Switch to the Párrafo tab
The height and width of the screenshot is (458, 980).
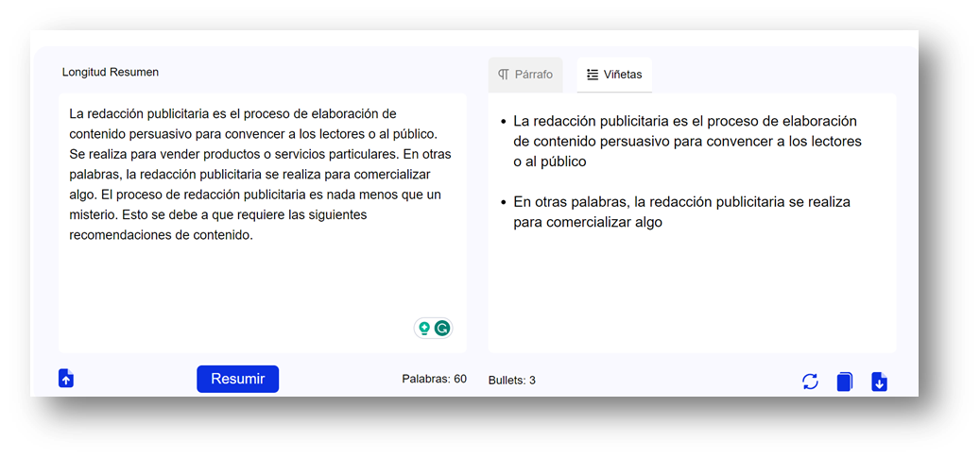tap(525, 75)
